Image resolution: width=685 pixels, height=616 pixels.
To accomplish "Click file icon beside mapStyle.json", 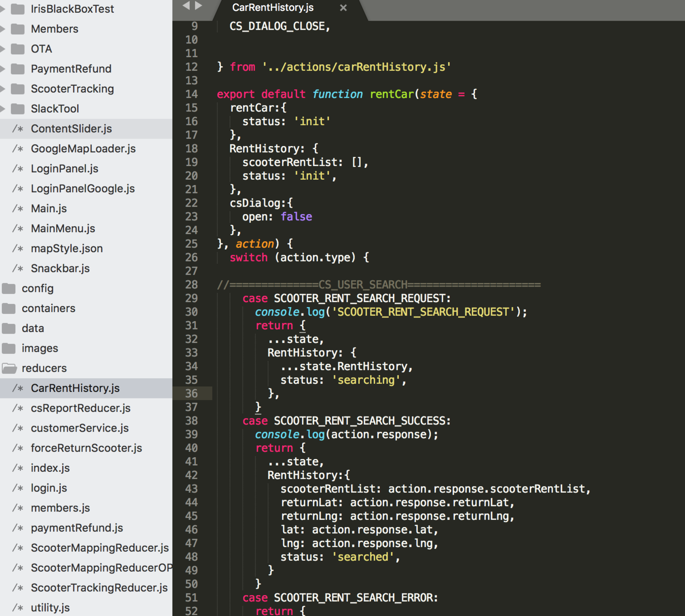I will pyautogui.click(x=18, y=249).
